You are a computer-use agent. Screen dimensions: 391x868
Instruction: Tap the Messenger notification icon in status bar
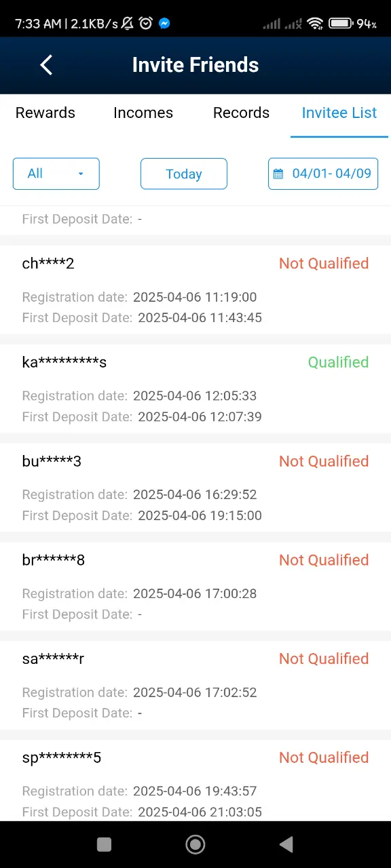pos(164,24)
